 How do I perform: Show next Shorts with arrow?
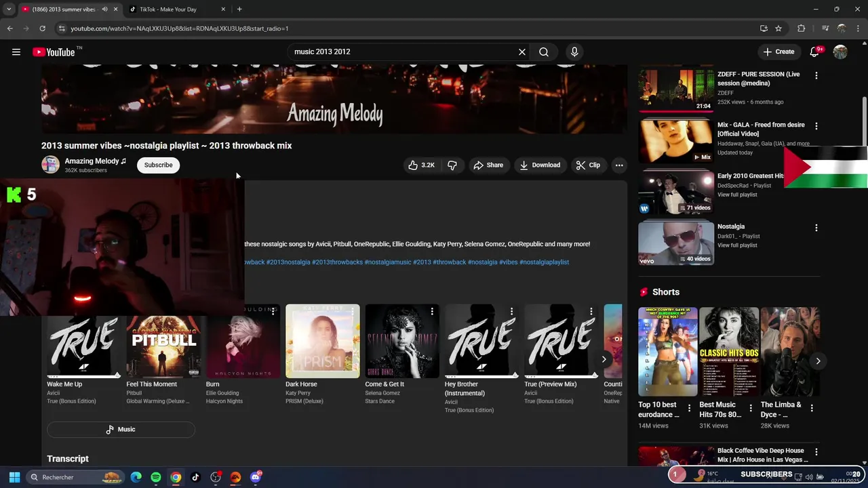(x=818, y=361)
